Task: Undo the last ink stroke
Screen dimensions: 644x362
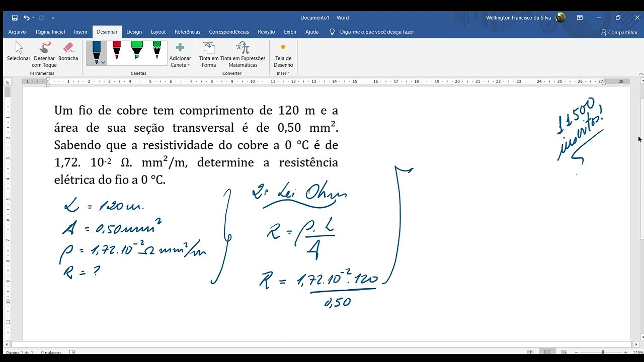Action: 26,18
